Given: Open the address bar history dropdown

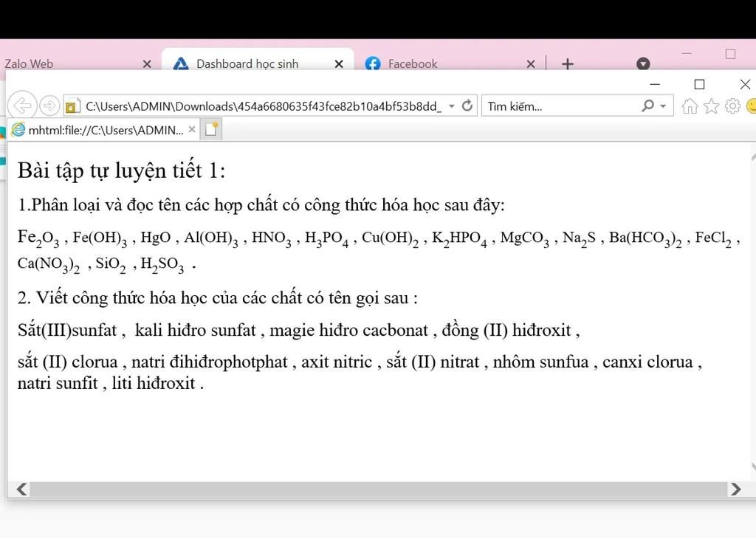Looking at the screenshot, I should [x=452, y=106].
